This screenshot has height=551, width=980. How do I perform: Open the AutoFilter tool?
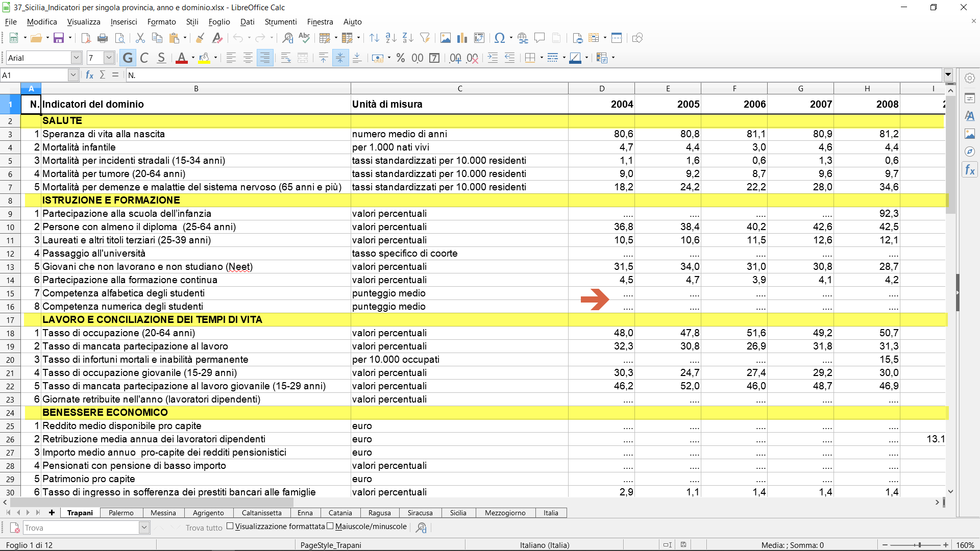[425, 38]
